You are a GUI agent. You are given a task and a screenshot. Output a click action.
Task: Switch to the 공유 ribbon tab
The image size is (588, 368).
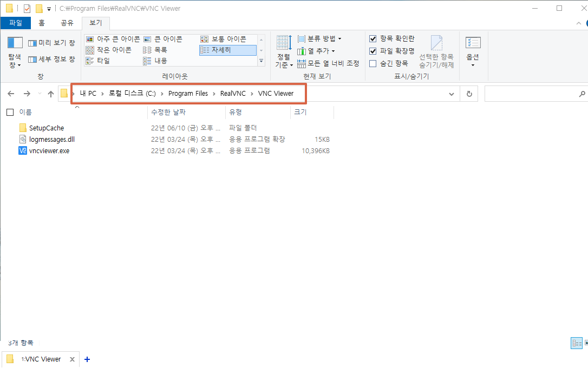point(67,23)
